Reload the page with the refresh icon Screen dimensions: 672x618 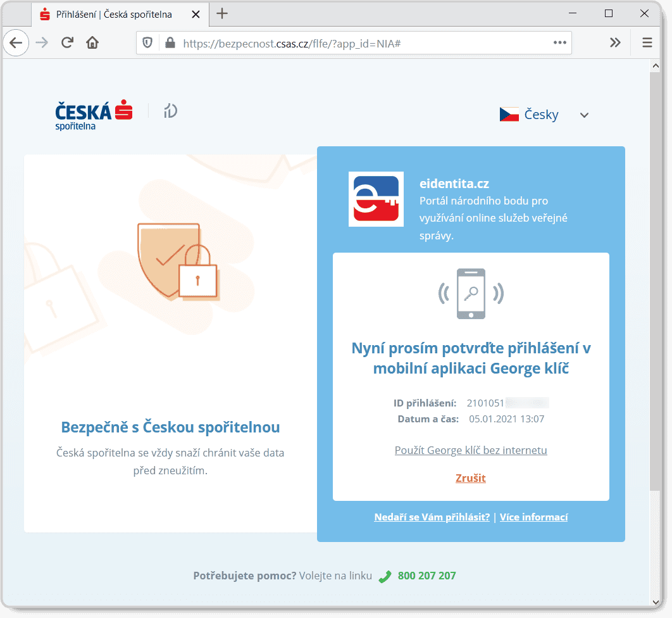click(67, 42)
